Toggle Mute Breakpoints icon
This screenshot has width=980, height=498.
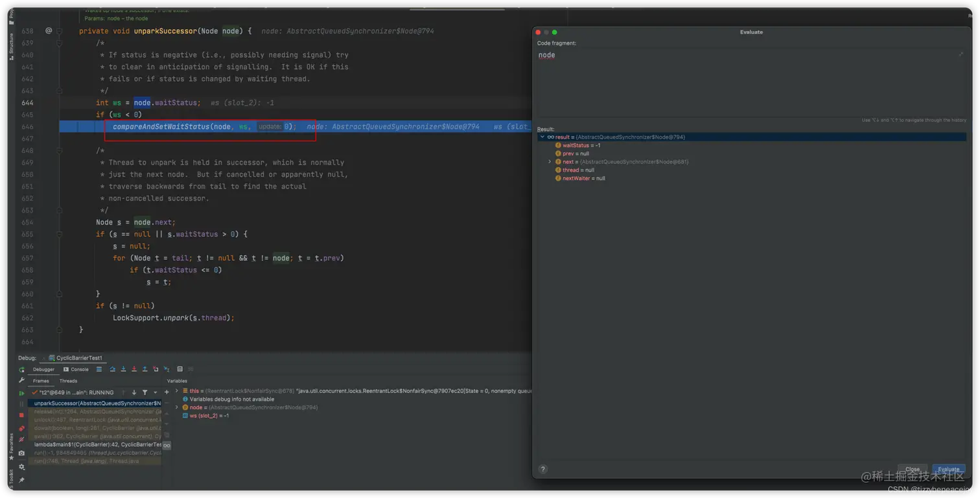21,440
